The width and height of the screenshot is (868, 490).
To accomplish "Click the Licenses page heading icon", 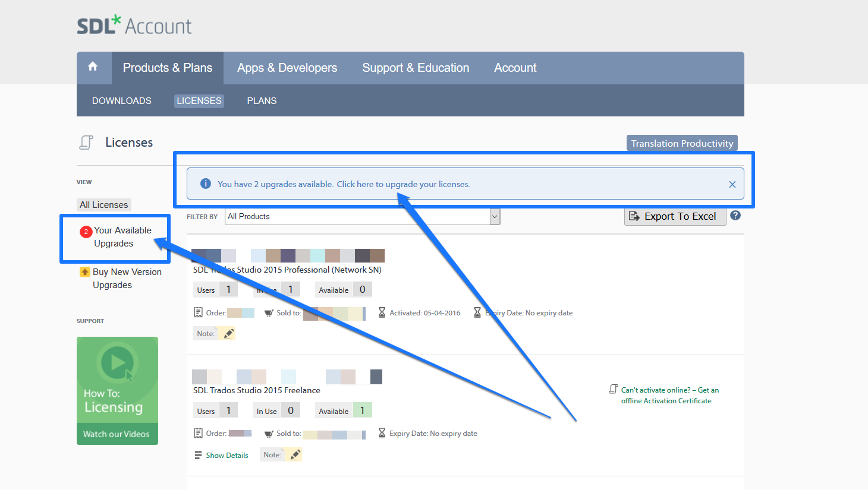I will point(86,143).
